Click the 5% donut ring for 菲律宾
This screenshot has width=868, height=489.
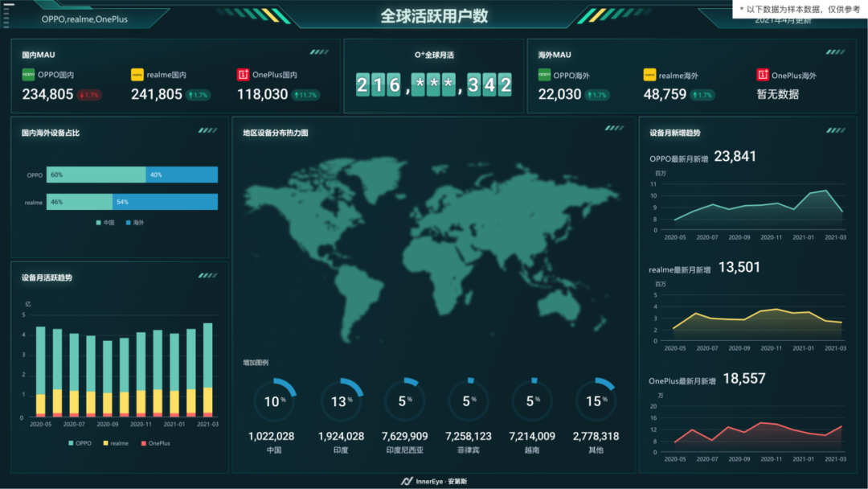coord(469,401)
